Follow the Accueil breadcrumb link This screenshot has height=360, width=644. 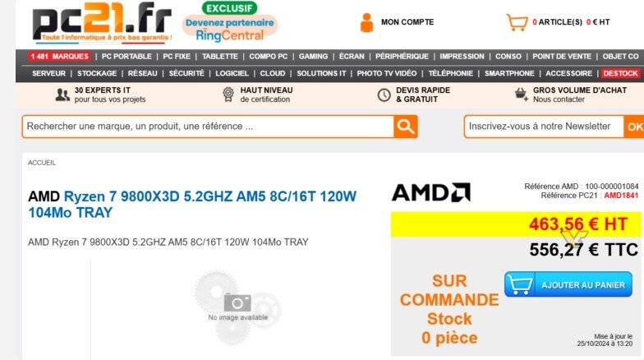click(42, 163)
